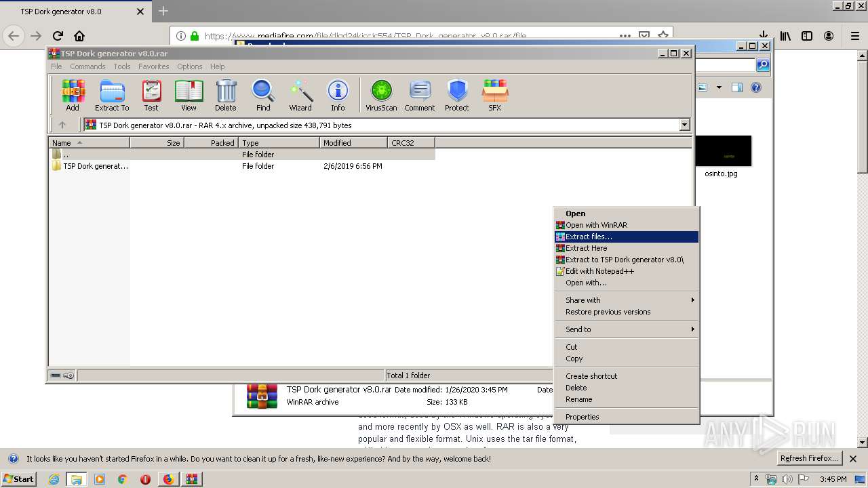868x488 pixels.
Task: Expand the archive path dropdown
Action: [x=684, y=125]
